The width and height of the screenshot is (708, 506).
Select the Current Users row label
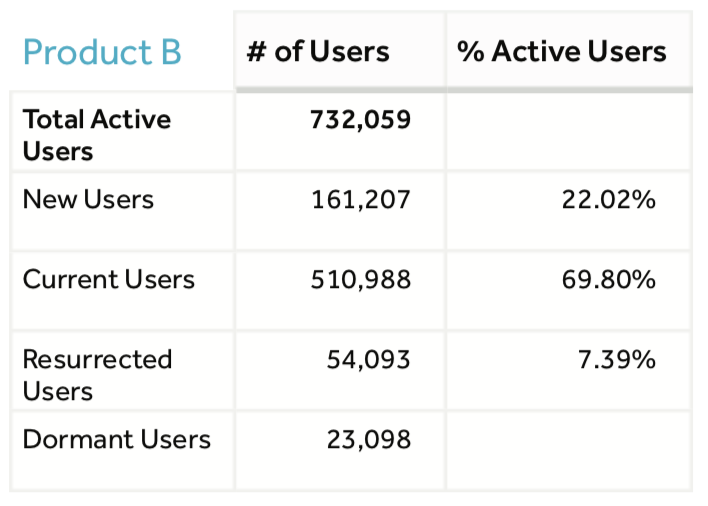(x=109, y=279)
